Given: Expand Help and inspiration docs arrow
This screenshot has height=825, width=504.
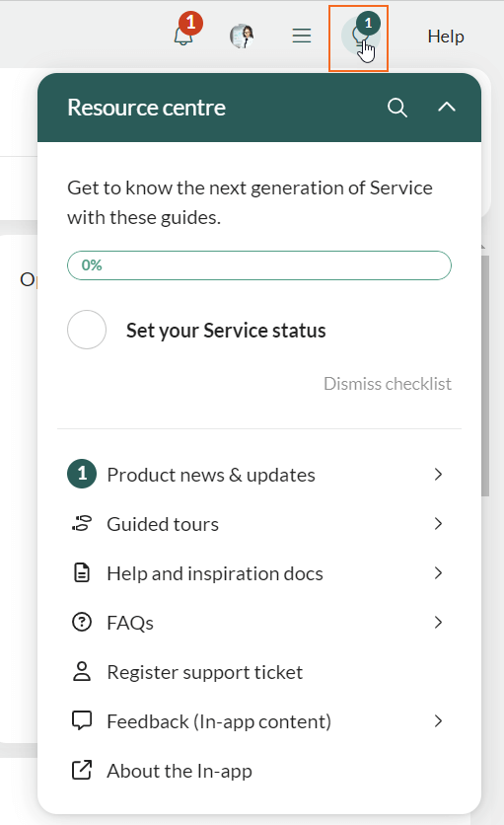Looking at the screenshot, I should tap(438, 573).
